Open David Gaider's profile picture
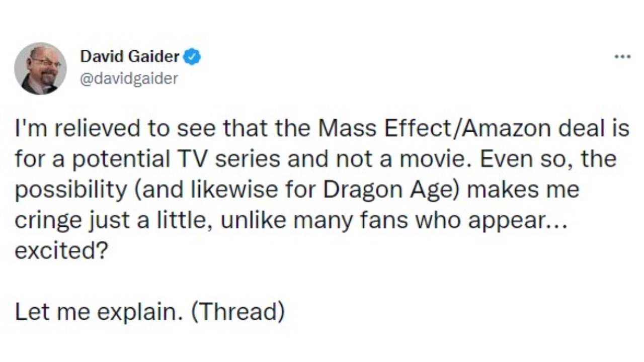 [40, 68]
